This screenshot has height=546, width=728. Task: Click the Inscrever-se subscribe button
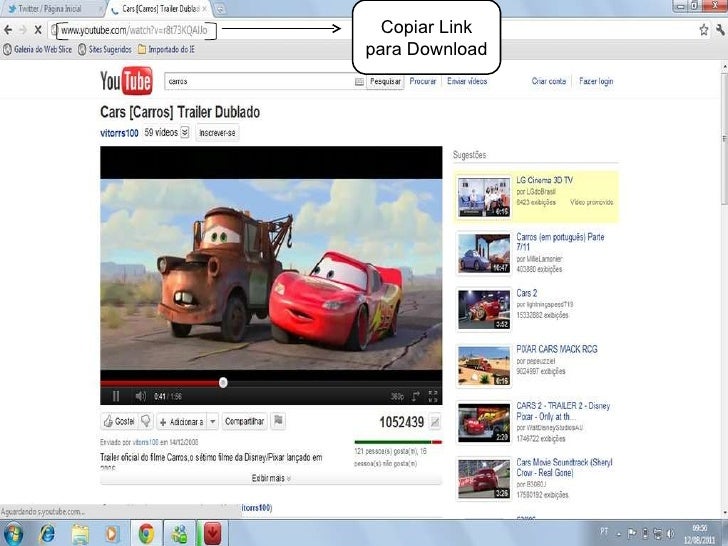tap(217, 133)
